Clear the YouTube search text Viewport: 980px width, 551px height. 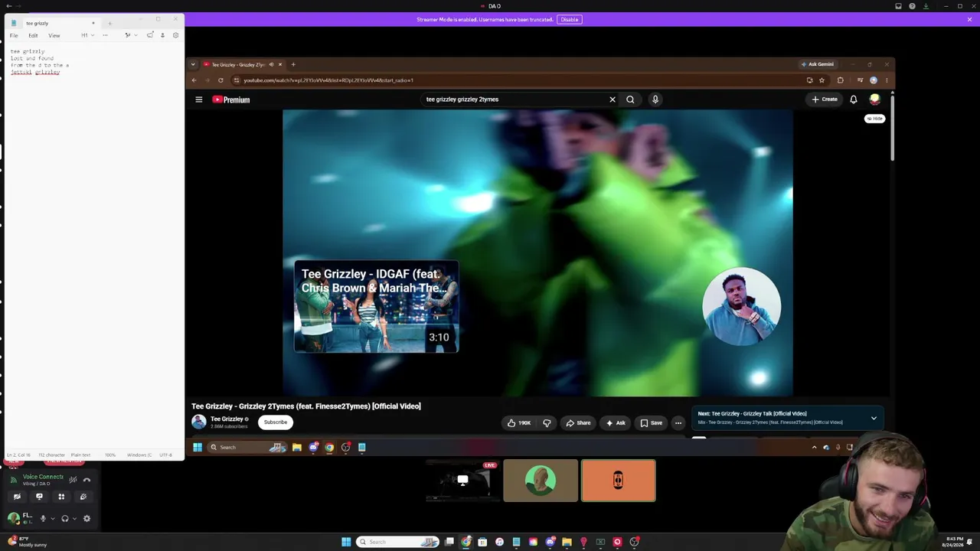(x=612, y=99)
